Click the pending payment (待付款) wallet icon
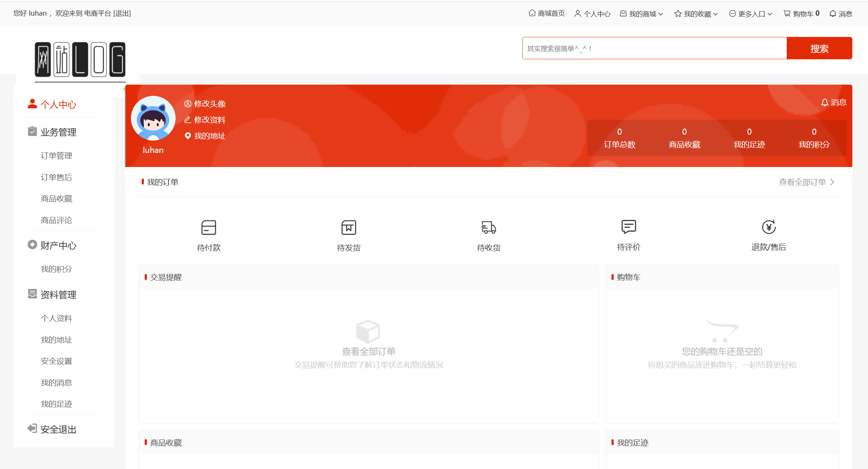868x469 pixels. click(x=208, y=227)
